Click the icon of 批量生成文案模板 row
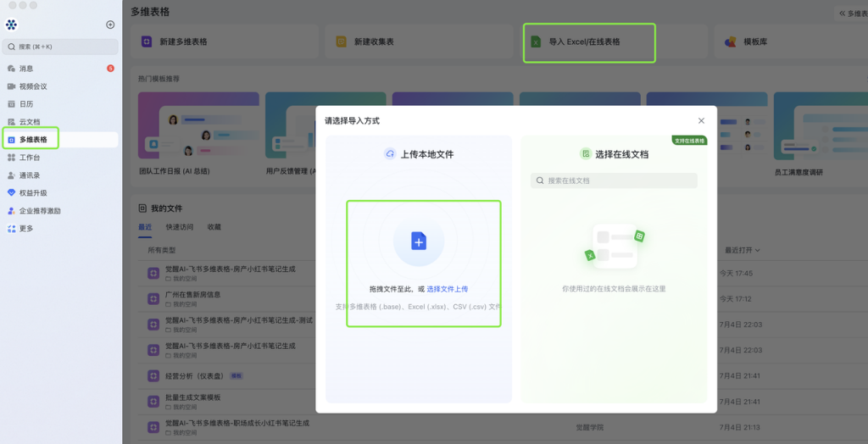The width and height of the screenshot is (868, 444). (x=153, y=402)
